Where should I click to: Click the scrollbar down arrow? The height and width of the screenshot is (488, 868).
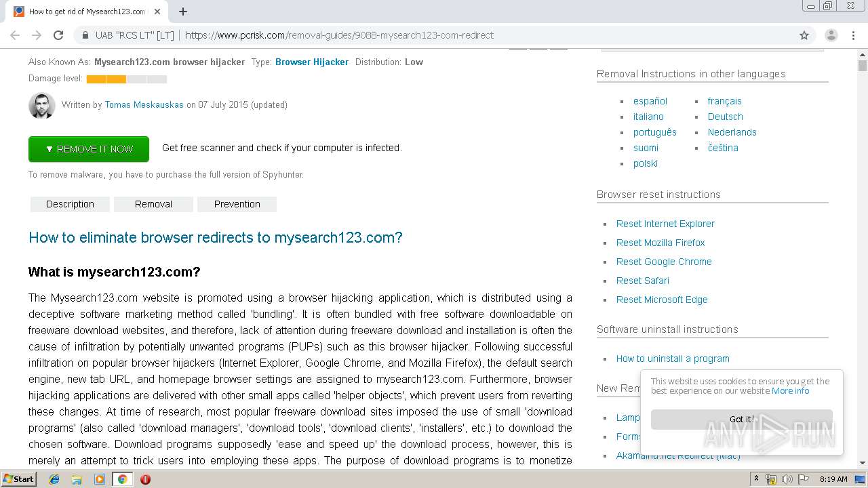862,463
